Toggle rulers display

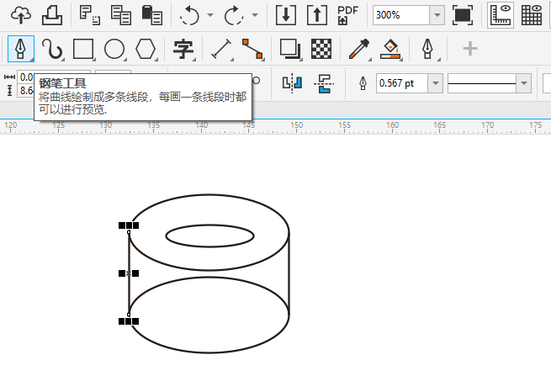click(x=501, y=15)
